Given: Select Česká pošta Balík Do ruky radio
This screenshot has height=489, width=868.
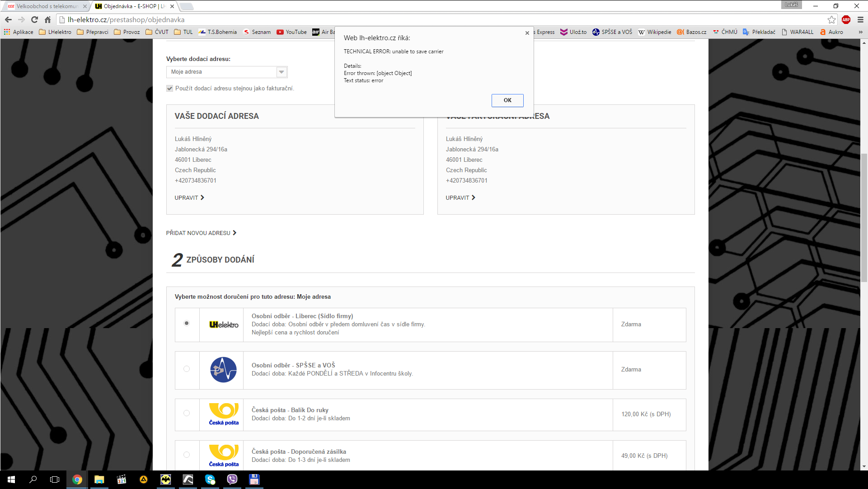Looking at the screenshot, I should [187, 413].
